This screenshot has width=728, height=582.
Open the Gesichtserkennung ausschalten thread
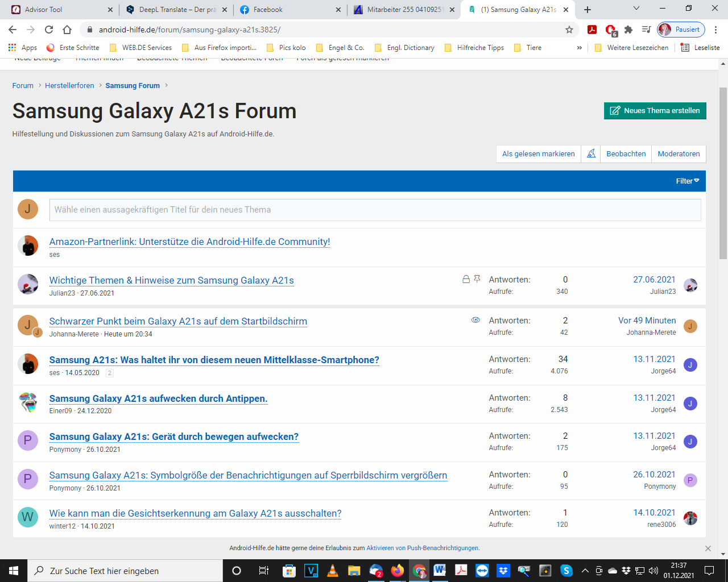tap(195, 513)
